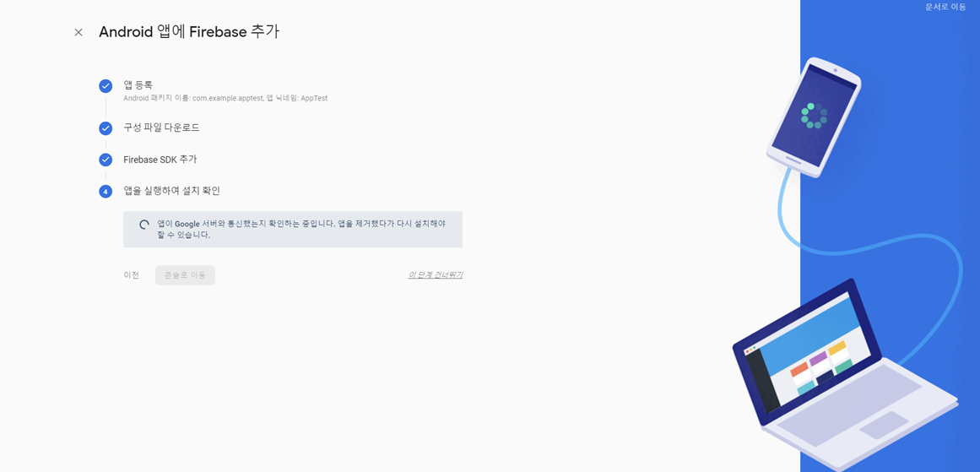The image size is (980, 472).
Task: Click the step 4 number circle icon
Action: click(106, 192)
